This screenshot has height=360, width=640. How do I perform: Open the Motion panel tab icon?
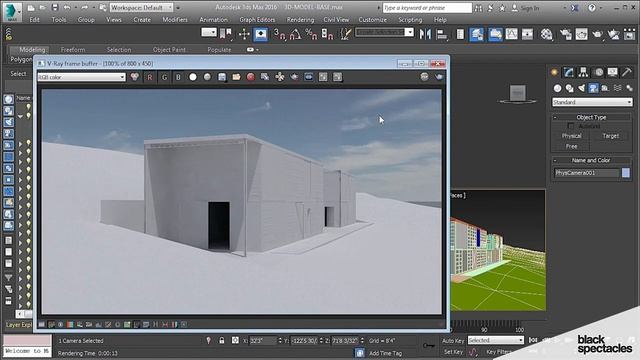(x=598, y=72)
